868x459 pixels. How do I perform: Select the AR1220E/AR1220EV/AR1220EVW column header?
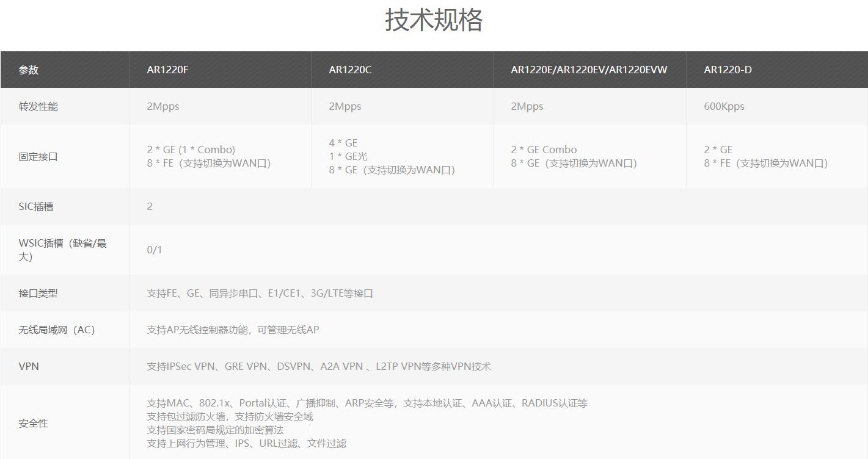click(x=589, y=70)
